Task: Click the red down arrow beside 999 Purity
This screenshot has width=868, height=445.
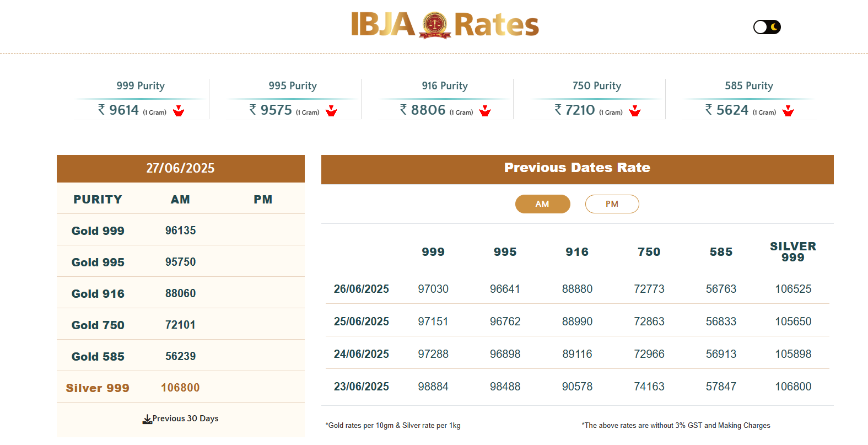Action: (179, 111)
